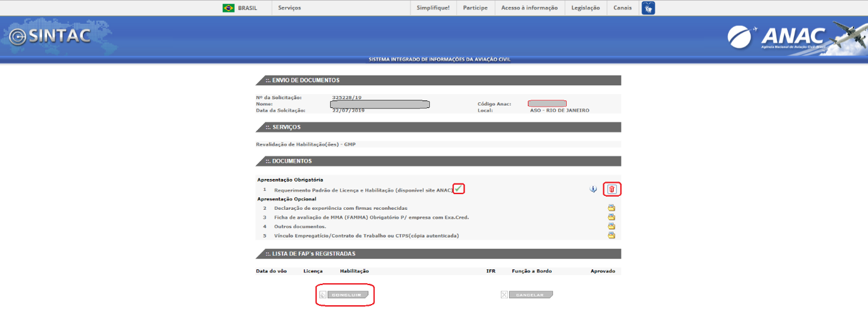Click Canais in the top navigation
The height and width of the screenshot is (314, 868).
coord(623,8)
